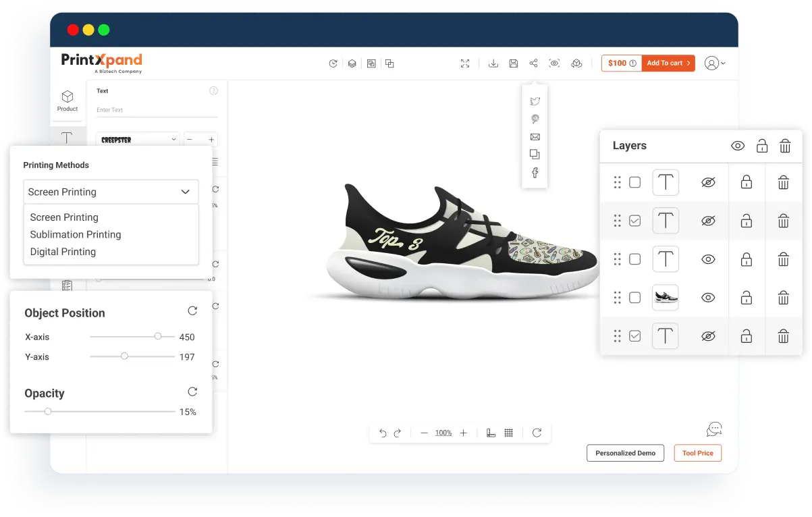
Task: Open the Product tab in sidebar
Action: tap(67, 101)
